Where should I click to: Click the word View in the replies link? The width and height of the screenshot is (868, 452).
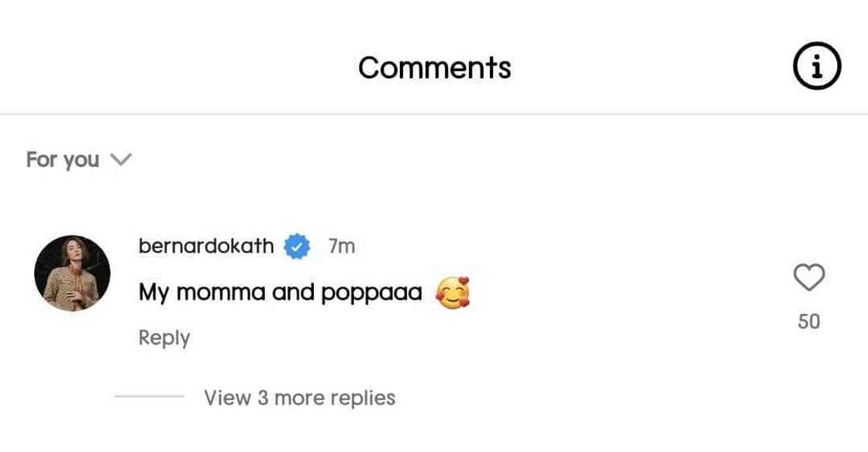[x=227, y=398]
